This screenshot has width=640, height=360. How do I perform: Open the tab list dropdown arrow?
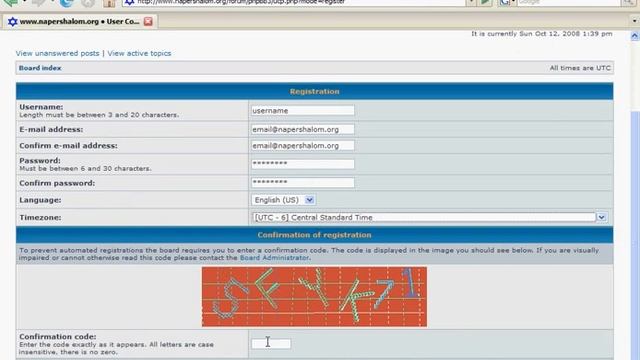(x=634, y=21)
